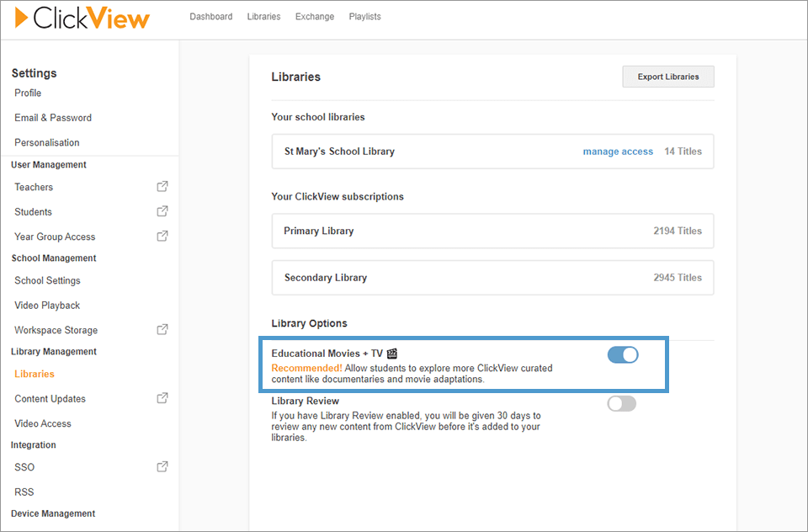The image size is (808, 532).
Task: Open SSO settings via its external-link icon
Action: (x=162, y=466)
